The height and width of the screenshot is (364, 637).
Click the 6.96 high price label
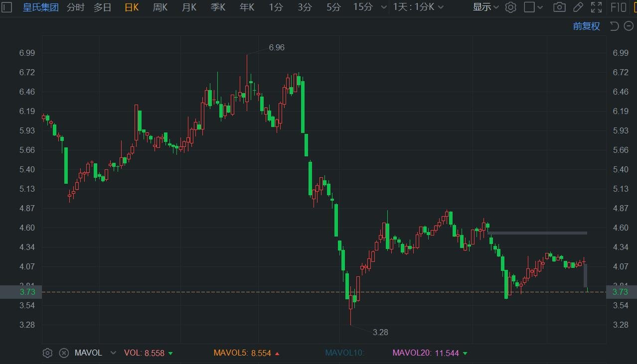(277, 47)
